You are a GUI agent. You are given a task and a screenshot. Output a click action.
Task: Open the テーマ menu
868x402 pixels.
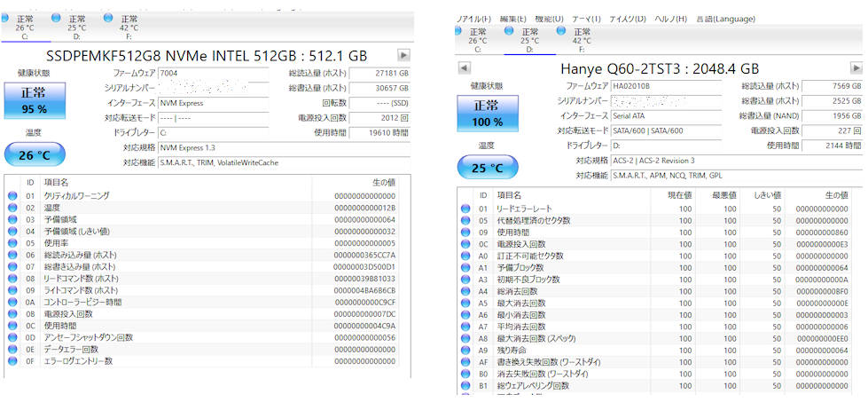(x=586, y=19)
